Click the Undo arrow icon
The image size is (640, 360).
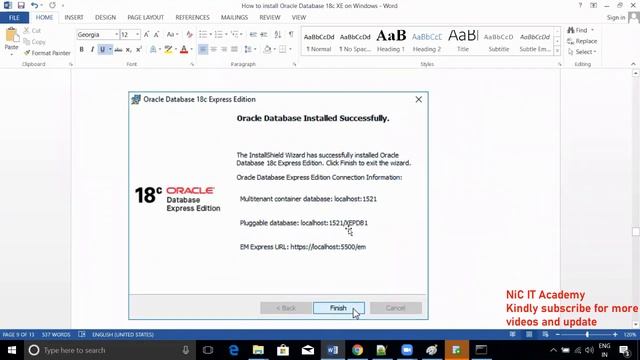coord(34,6)
